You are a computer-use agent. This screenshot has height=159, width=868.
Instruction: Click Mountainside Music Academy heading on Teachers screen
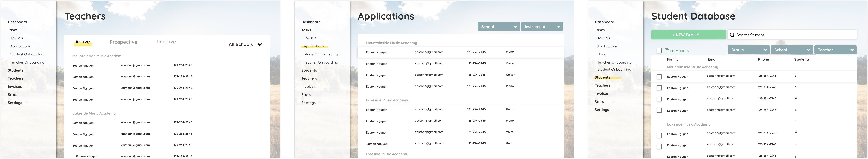tap(98, 56)
